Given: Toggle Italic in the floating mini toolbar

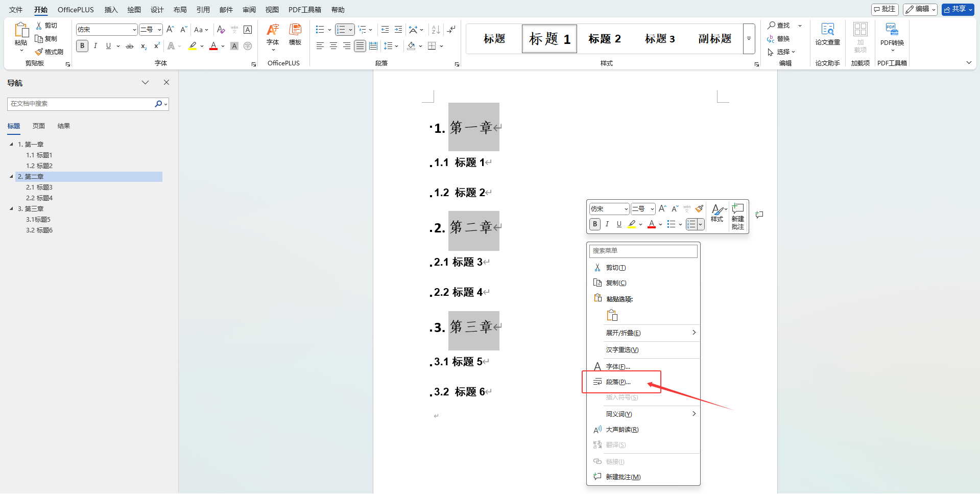Looking at the screenshot, I should coord(607,224).
